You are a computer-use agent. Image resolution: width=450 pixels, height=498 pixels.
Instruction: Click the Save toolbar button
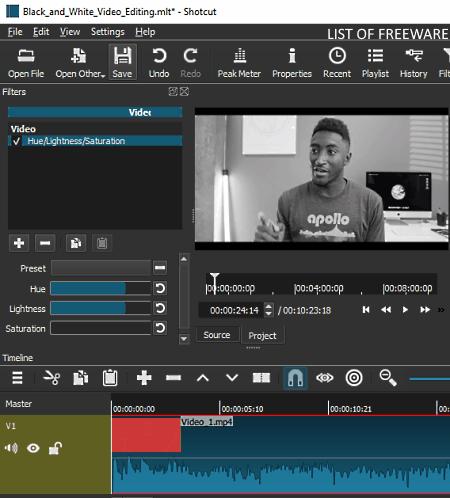(122, 63)
